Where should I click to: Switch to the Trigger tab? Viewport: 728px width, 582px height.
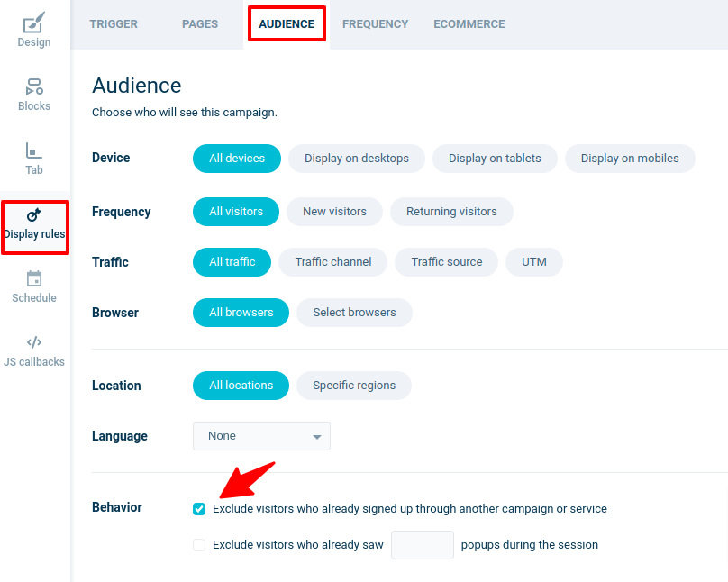pos(114,24)
